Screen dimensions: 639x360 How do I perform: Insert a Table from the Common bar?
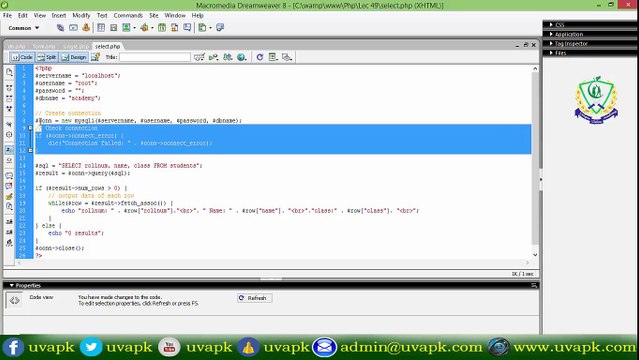pos(101,28)
